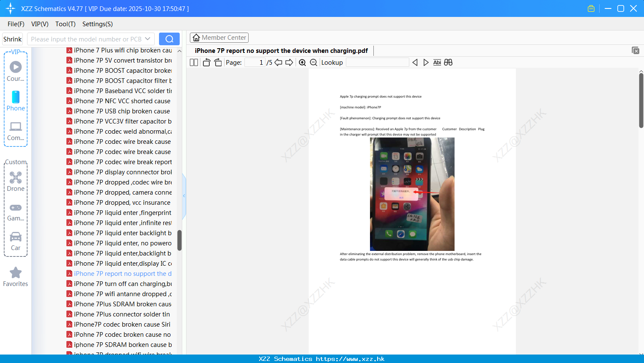Rotate page clockwise icon
Viewport: 644px width, 363px height.
point(218,63)
